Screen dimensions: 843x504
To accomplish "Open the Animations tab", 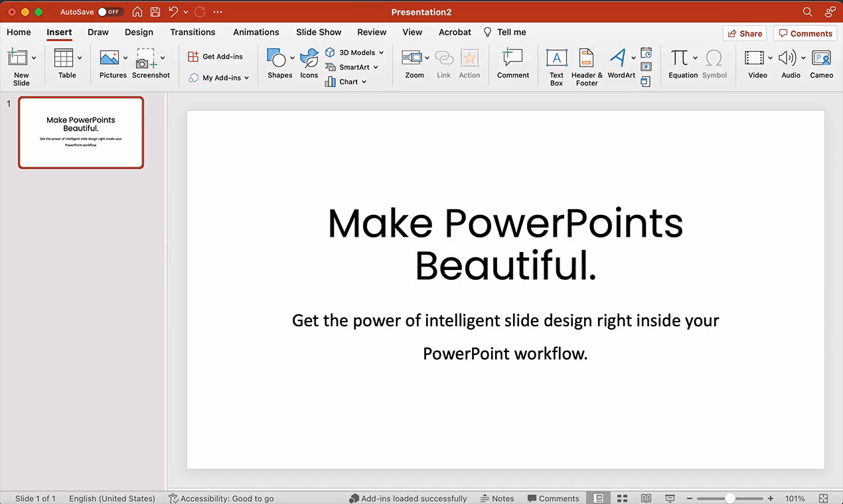I will click(256, 32).
